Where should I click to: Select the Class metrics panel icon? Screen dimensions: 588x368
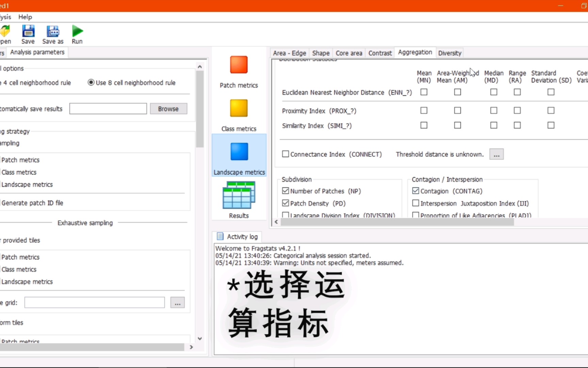click(x=239, y=108)
